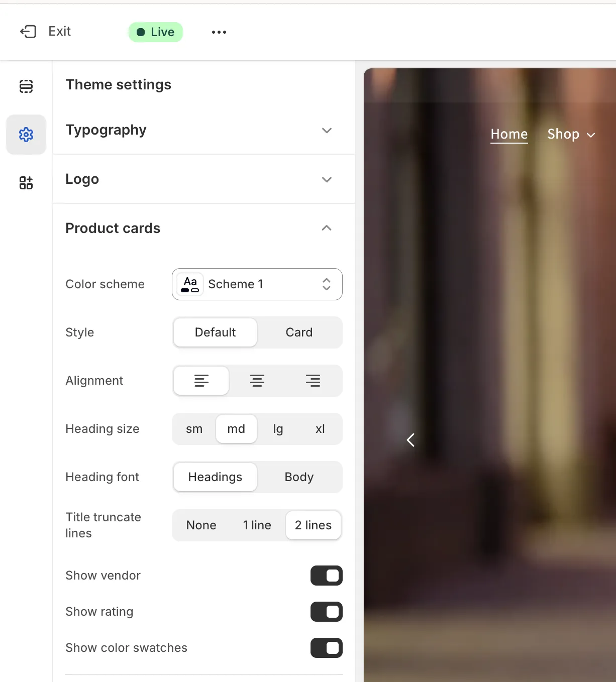
Task: Expand the Typography section
Action: pos(327,130)
